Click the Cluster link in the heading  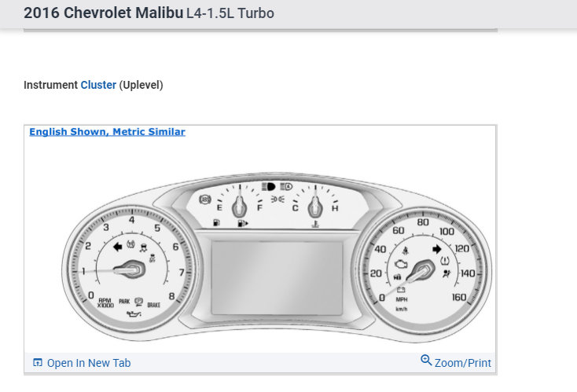click(98, 85)
